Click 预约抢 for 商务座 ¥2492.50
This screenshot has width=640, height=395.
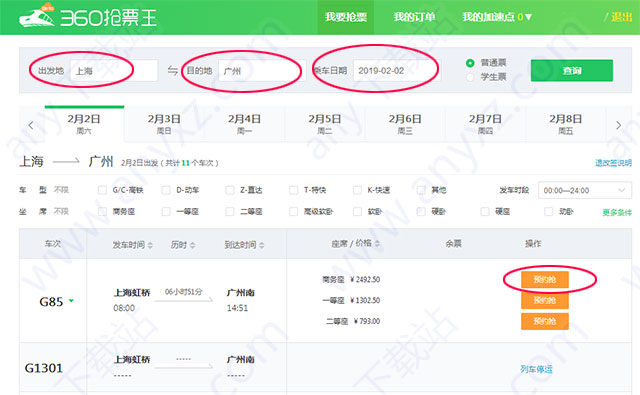(x=544, y=280)
